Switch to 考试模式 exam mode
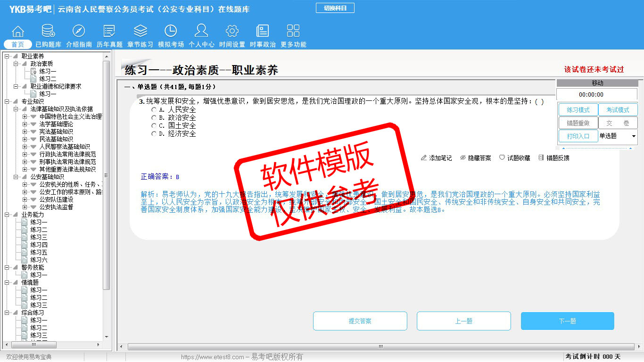 click(618, 110)
